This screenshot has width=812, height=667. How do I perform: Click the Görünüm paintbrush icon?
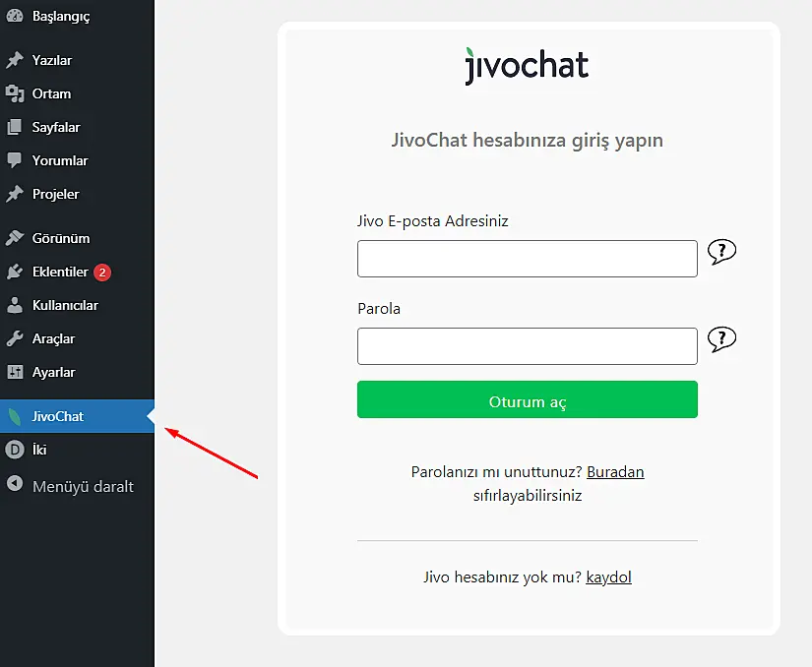pos(15,238)
